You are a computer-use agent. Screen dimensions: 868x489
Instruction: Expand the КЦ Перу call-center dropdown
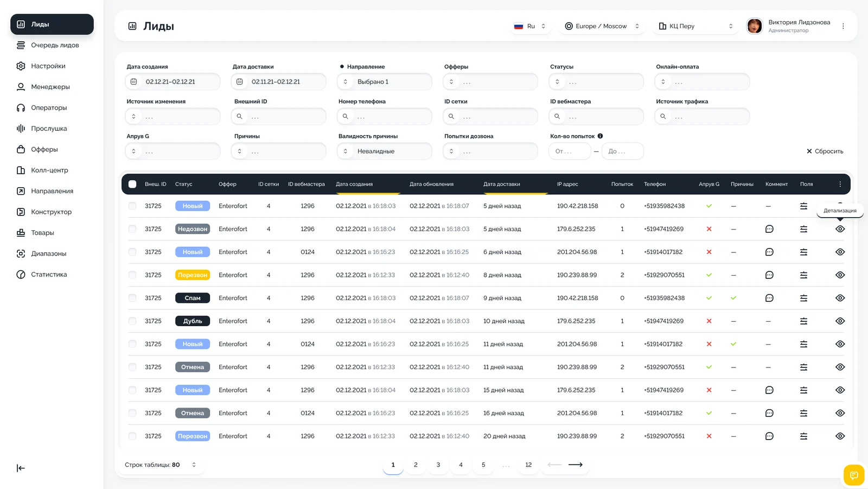click(x=696, y=26)
